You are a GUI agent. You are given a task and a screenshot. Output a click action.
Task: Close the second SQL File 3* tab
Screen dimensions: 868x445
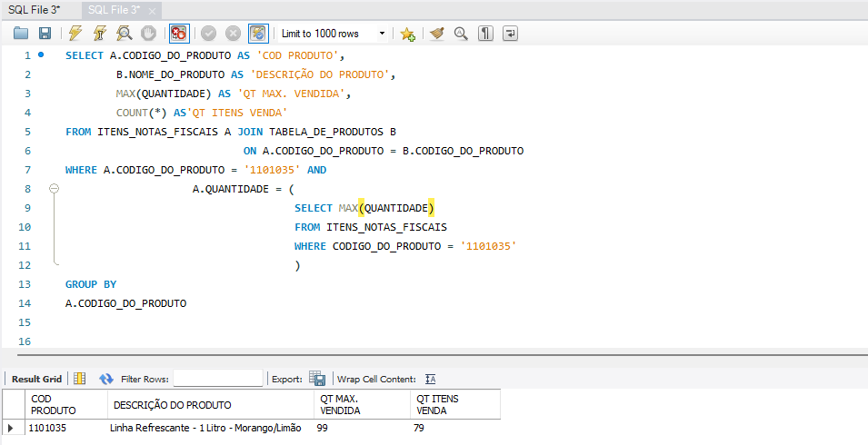pos(154,11)
